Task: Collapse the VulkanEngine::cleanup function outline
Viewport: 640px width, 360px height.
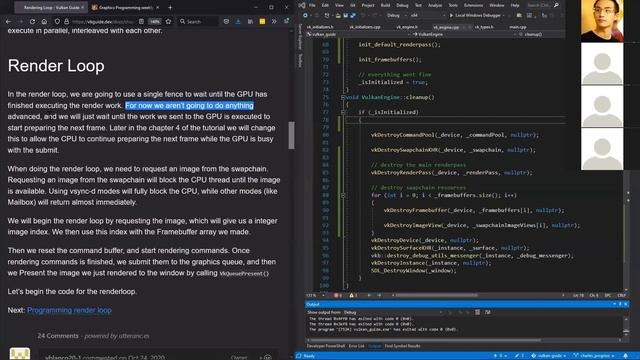Action: [343, 98]
